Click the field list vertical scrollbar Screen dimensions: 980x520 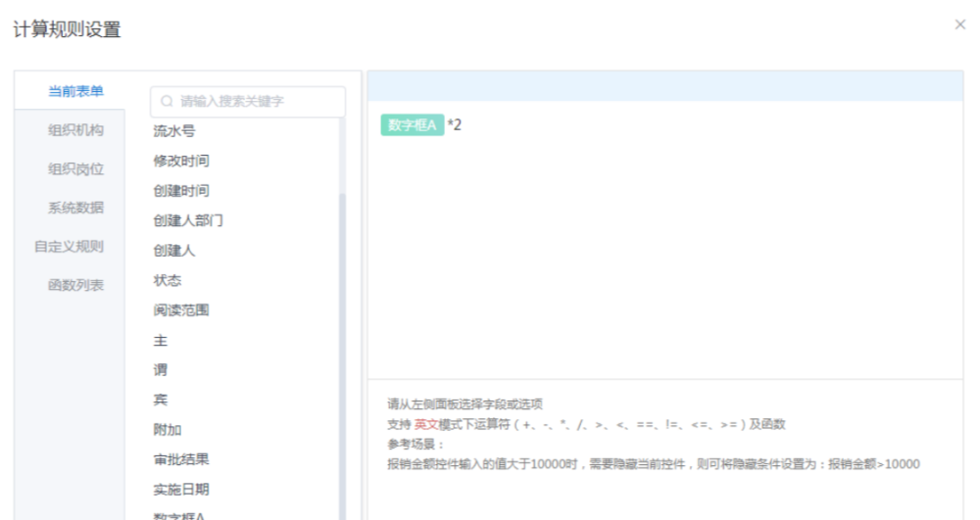pyautogui.click(x=342, y=343)
